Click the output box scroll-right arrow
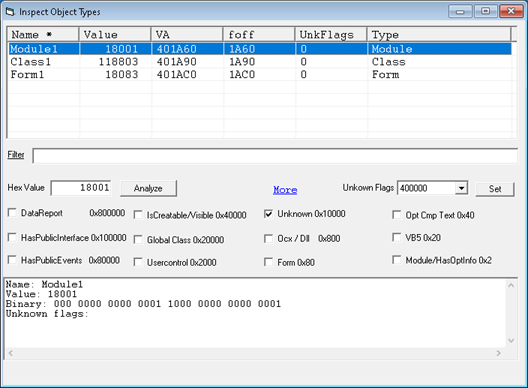Screen dimensions: 528x388 coord(498,353)
